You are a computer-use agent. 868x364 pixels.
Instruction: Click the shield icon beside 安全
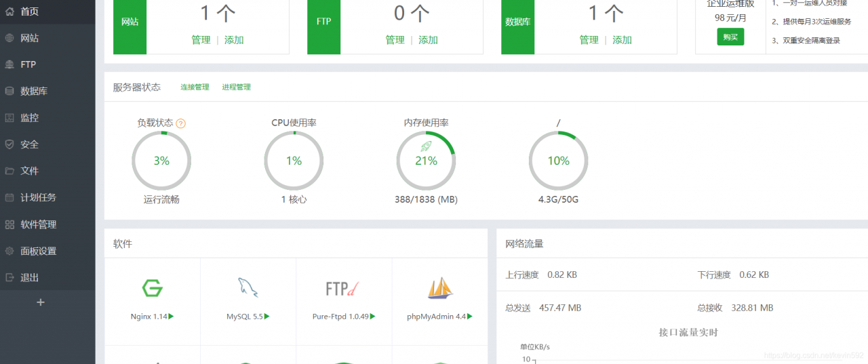coord(9,144)
